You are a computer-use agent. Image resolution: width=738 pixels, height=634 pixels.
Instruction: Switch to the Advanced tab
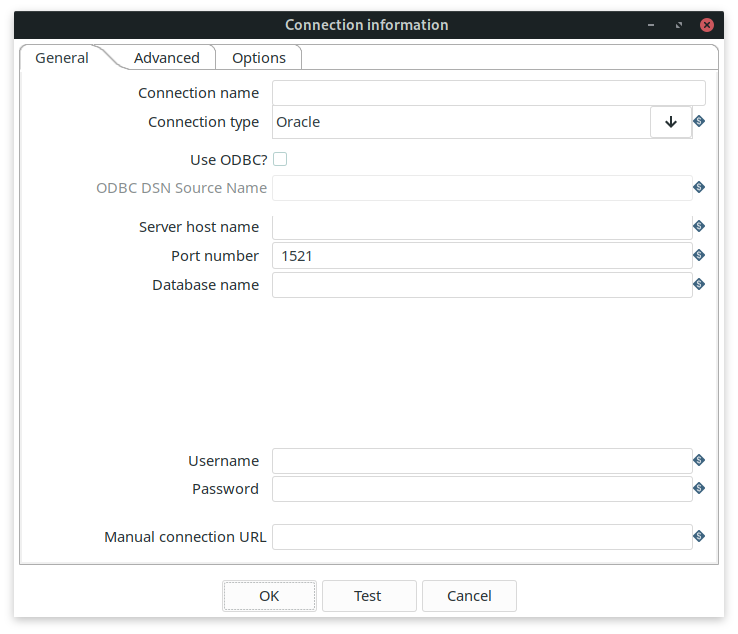click(x=167, y=58)
